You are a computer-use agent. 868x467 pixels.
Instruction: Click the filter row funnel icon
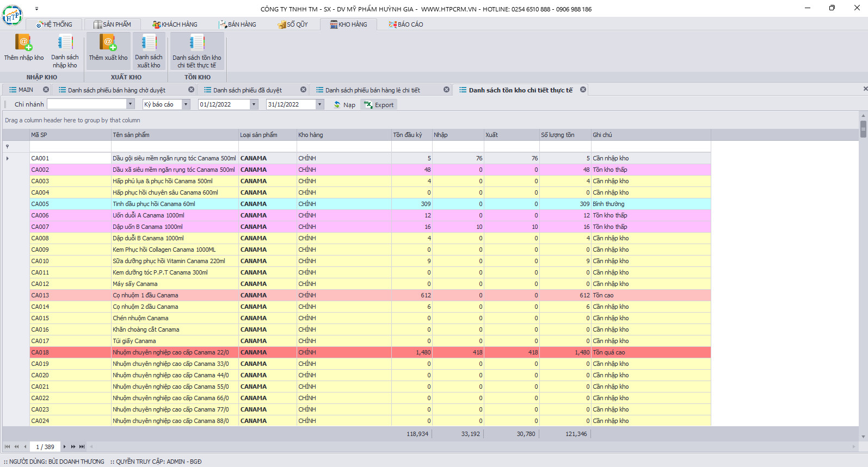(x=7, y=147)
